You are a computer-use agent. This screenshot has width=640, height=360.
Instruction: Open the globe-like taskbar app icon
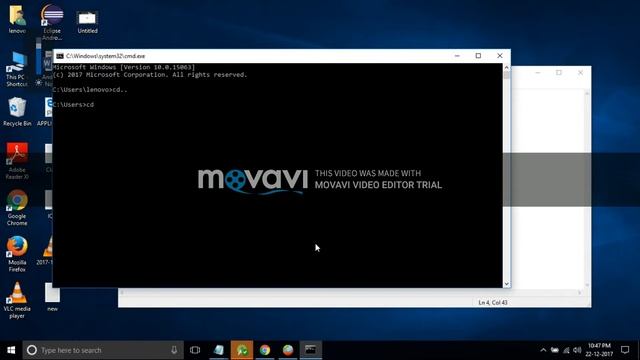coord(288,350)
